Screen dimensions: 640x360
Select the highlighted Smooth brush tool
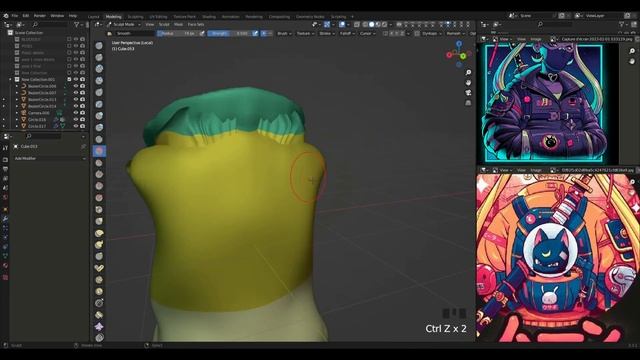(99, 151)
